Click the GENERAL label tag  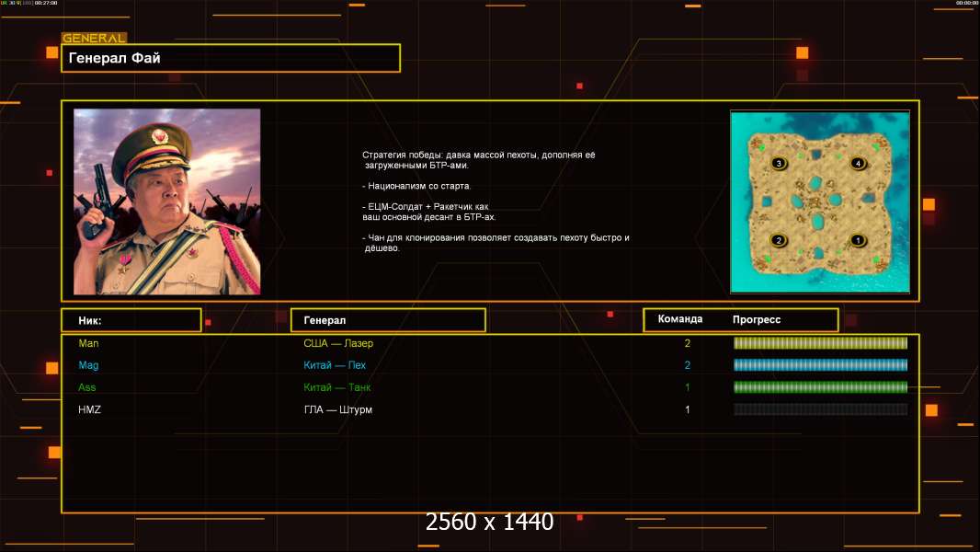(94, 38)
